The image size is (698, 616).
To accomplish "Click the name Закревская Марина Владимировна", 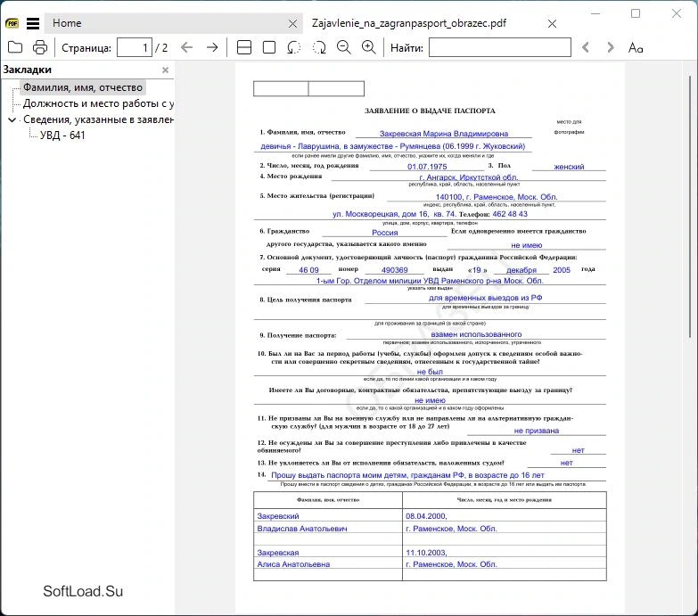I will point(443,134).
